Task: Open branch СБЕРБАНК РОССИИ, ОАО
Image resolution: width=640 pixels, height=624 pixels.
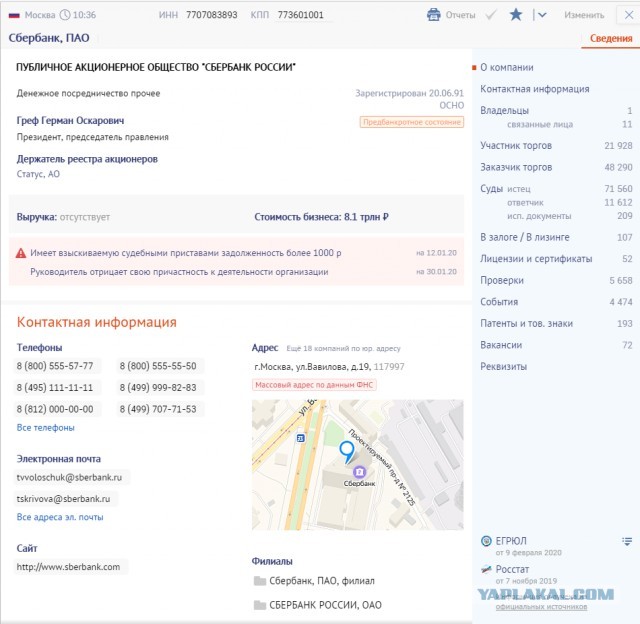Action: pyautogui.click(x=325, y=605)
